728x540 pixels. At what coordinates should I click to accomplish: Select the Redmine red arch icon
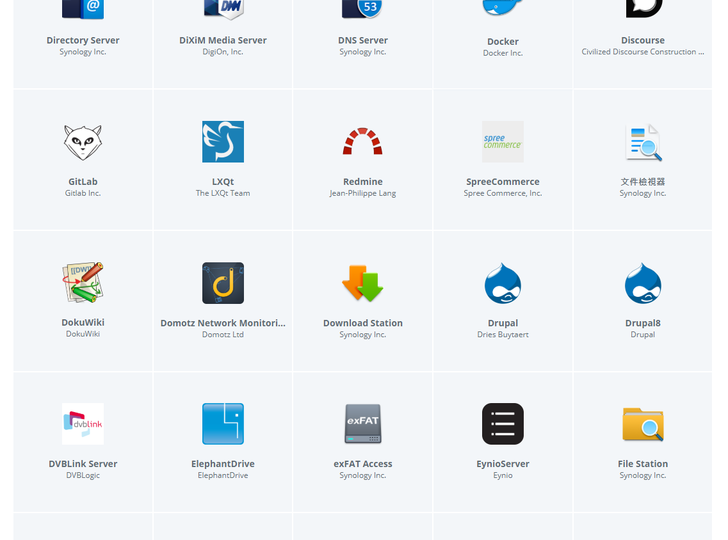(363, 142)
